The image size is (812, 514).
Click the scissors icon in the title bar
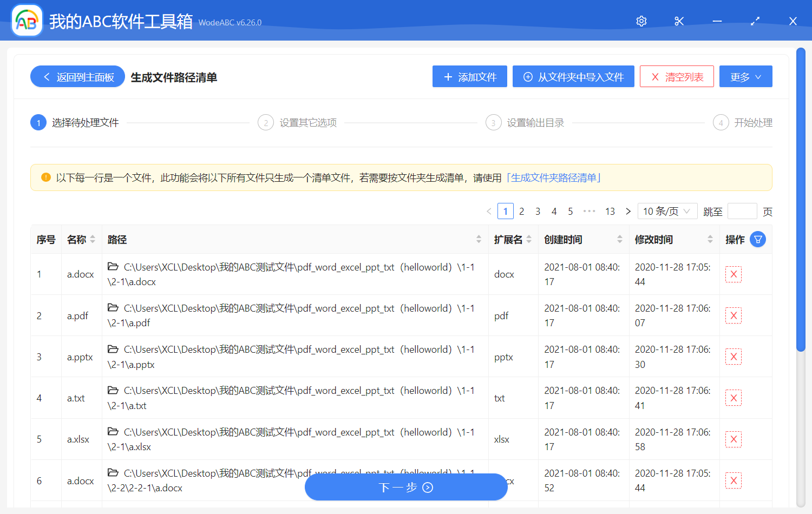click(679, 21)
